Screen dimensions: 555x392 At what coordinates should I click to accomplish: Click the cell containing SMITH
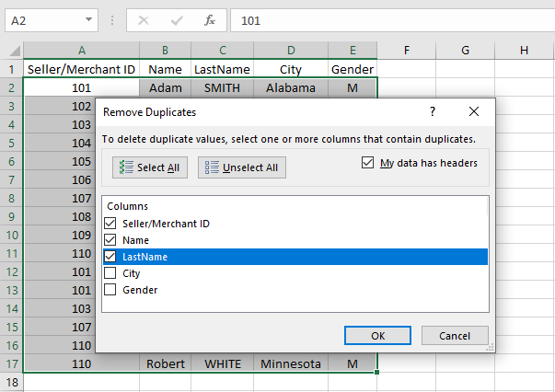coord(223,87)
